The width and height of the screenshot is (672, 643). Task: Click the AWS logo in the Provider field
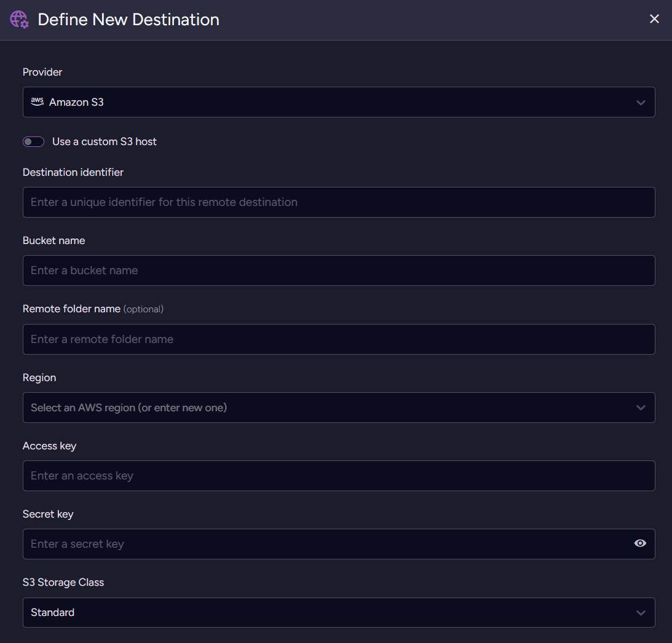[37, 102]
